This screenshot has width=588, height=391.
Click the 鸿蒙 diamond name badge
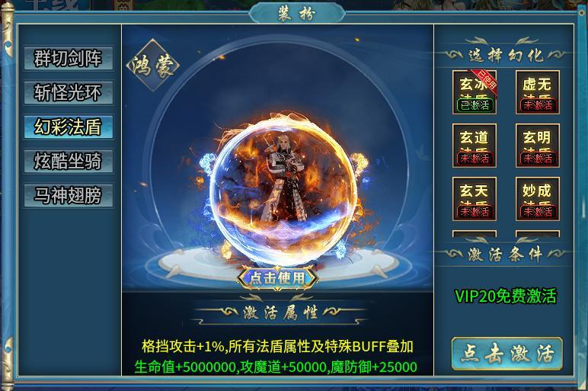(152, 66)
